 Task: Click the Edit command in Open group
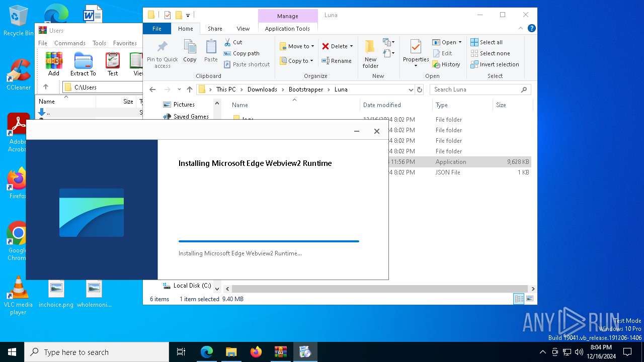pyautogui.click(x=442, y=53)
